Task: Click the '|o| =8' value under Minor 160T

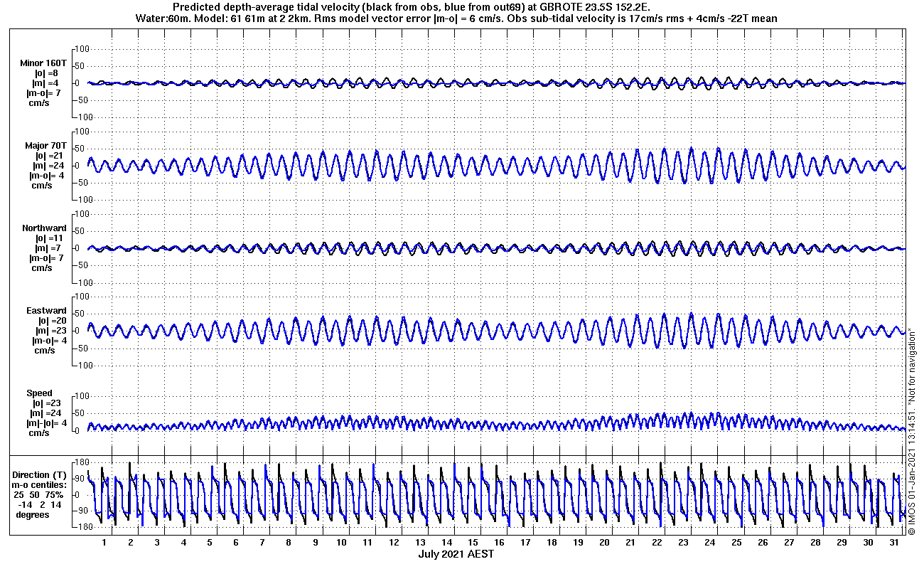Action: tap(47, 73)
